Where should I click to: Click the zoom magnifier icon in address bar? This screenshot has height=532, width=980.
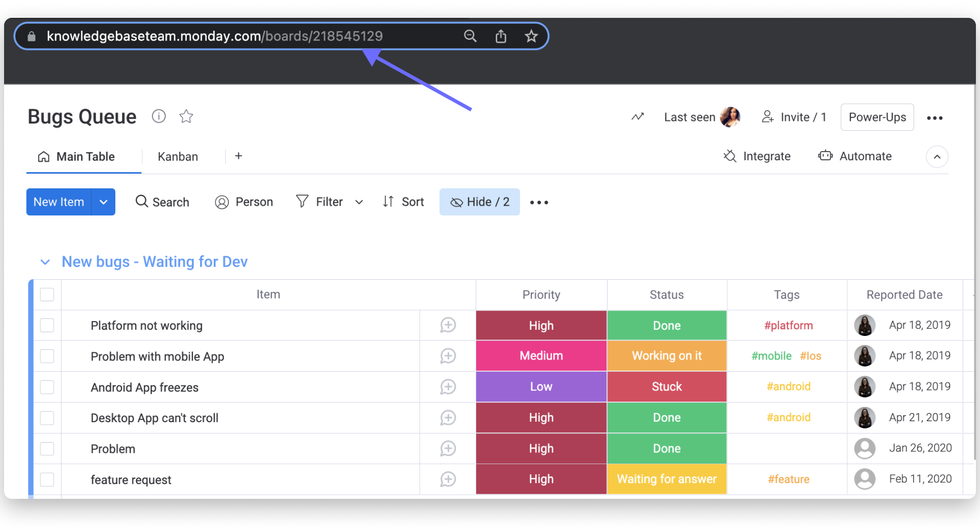click(470, 36)
